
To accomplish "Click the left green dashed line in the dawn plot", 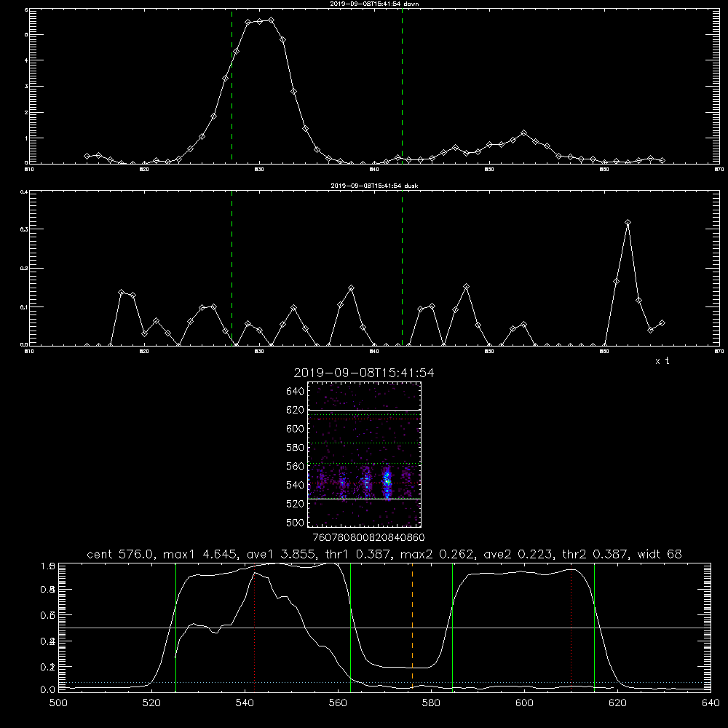I will [x=232, y=86].
